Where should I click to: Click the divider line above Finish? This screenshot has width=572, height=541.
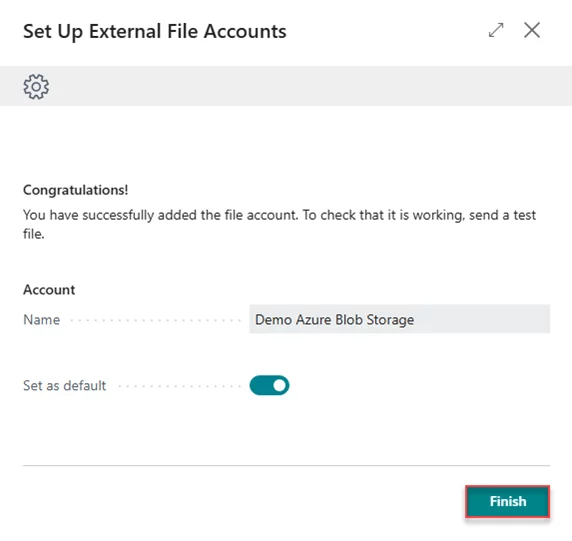(x=286, y=465)
